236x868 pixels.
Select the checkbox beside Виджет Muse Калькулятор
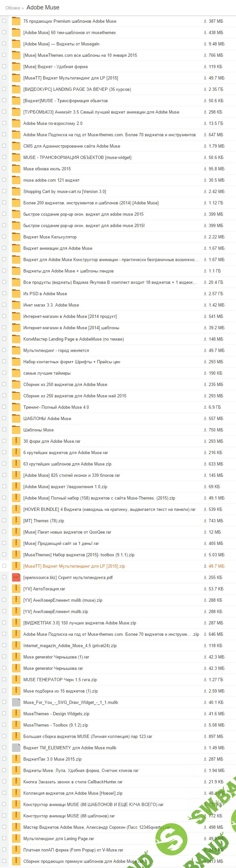tap(4, 236)
